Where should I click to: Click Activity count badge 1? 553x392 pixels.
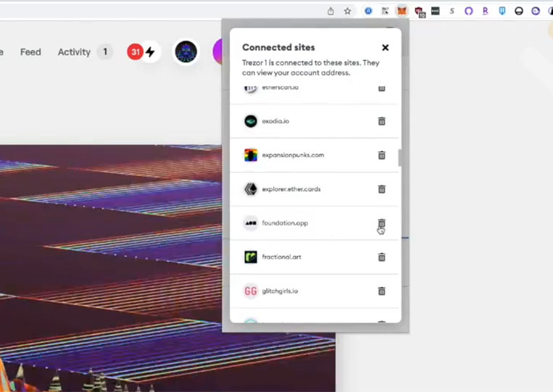pos(105,52)
